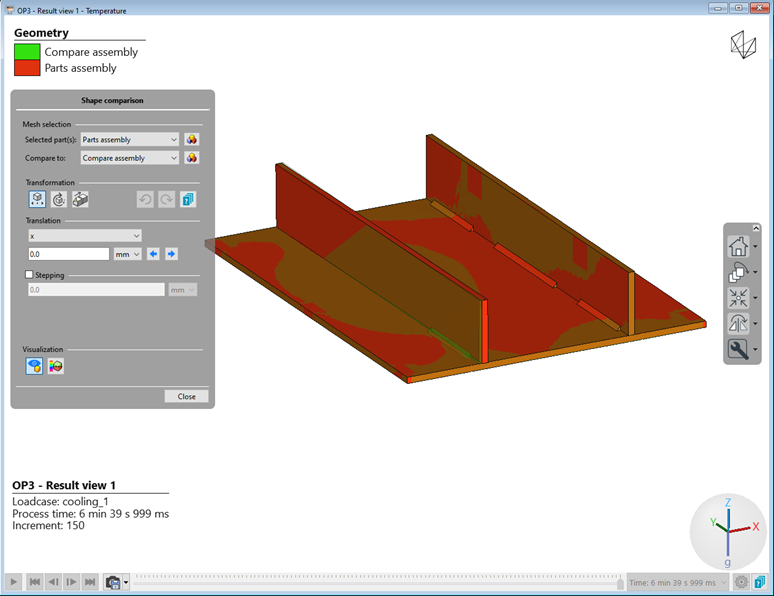Click stepping value input field

pyautogui.click(x=96, y=290)
